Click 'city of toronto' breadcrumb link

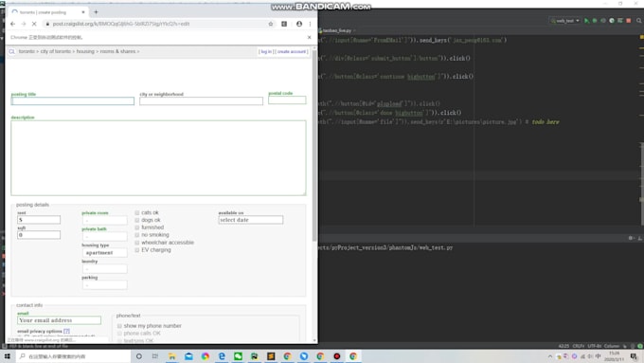pyautogui.click(x=56, y=51)
